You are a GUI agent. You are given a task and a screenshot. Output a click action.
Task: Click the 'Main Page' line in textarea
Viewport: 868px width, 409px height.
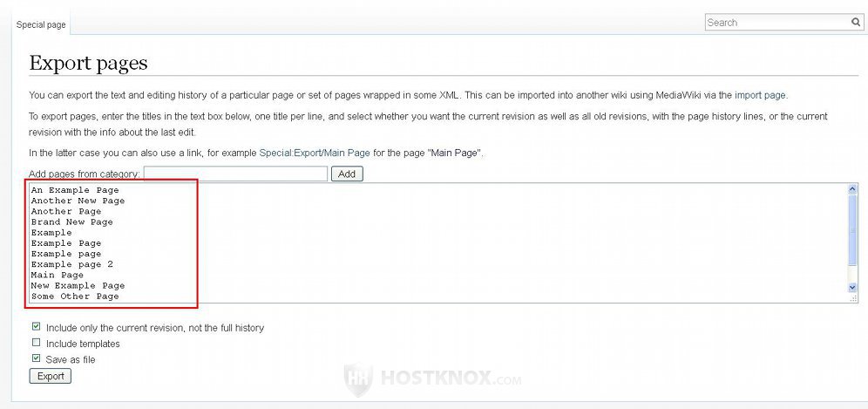tap(58, 275)
